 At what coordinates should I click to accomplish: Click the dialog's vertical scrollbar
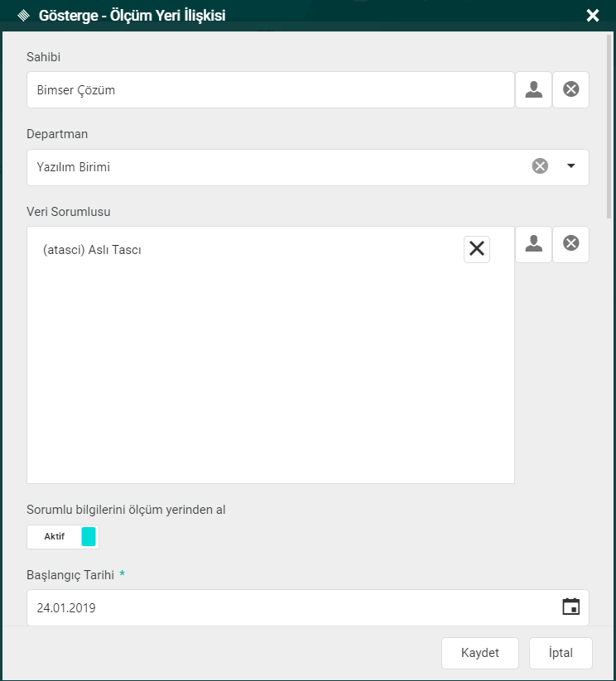[x=611, y=124]
